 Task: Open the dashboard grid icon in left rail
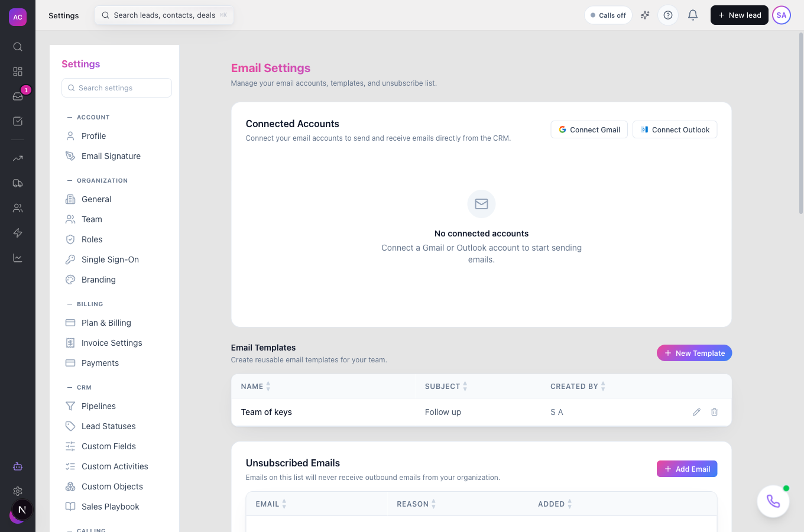coord(18,72)
